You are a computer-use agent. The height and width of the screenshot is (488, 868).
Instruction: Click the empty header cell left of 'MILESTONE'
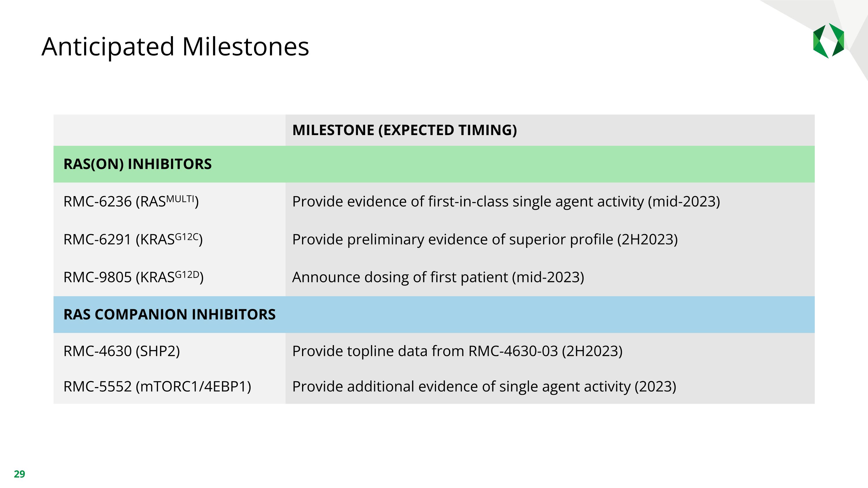169,130
